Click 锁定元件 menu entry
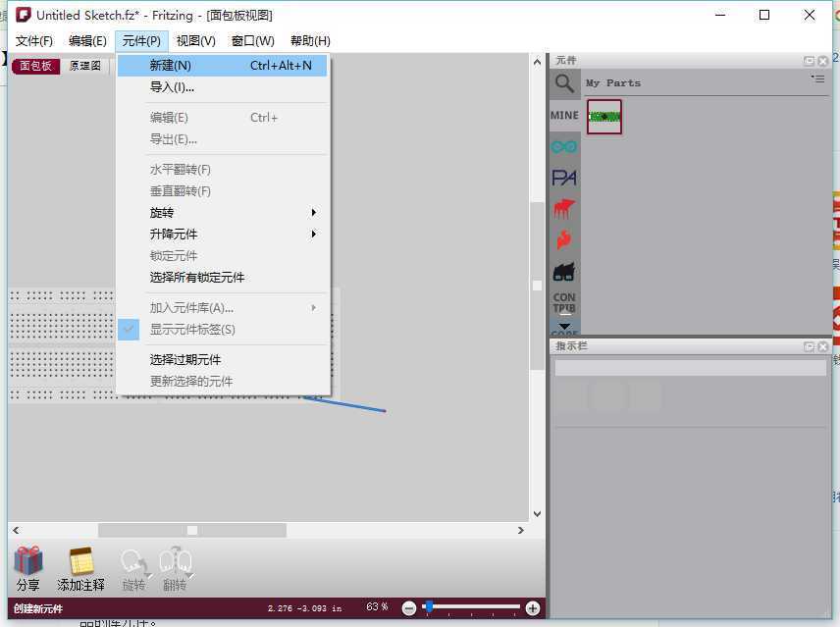The image size is (840, 627). click(x=222, y=256)
